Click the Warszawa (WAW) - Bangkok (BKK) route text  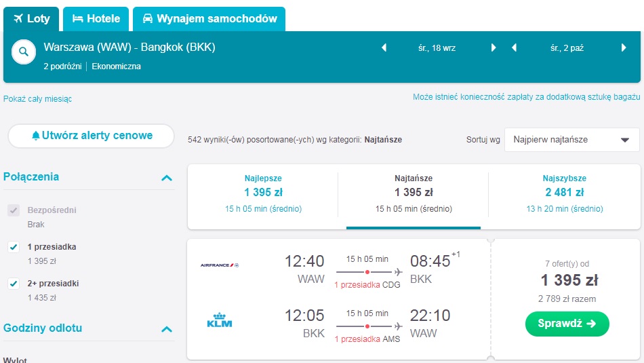(x=129, y=47)
